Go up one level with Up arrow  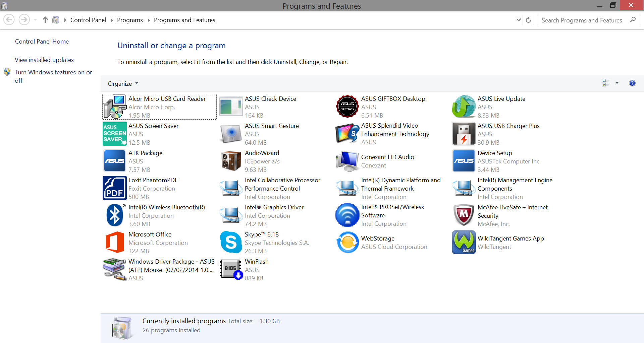coord(45,20)
